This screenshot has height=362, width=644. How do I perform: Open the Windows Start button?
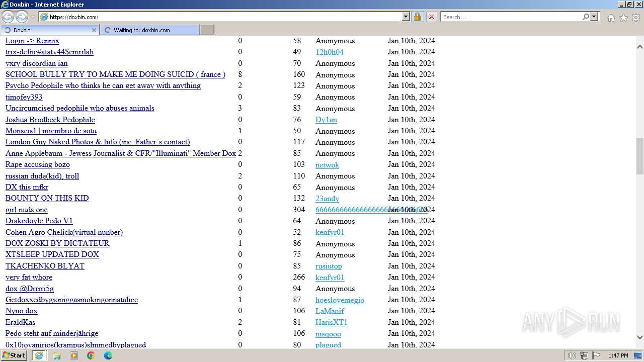[14, 355]
